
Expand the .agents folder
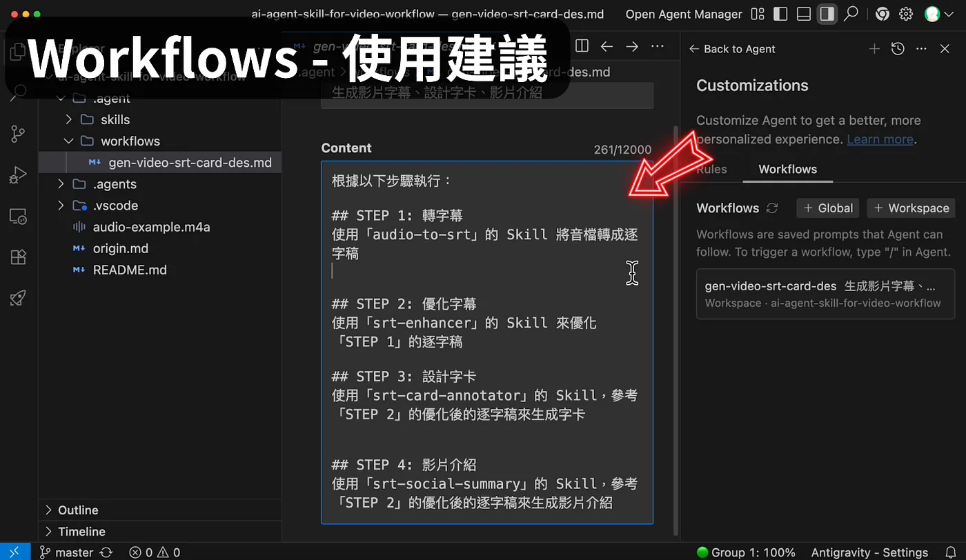tap(61, 184)
